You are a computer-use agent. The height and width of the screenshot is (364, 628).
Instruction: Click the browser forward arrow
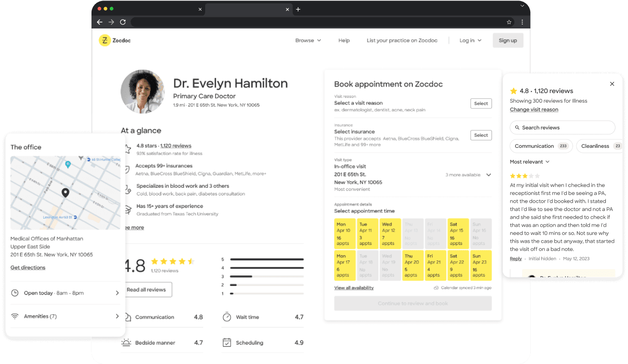point(111,22)
